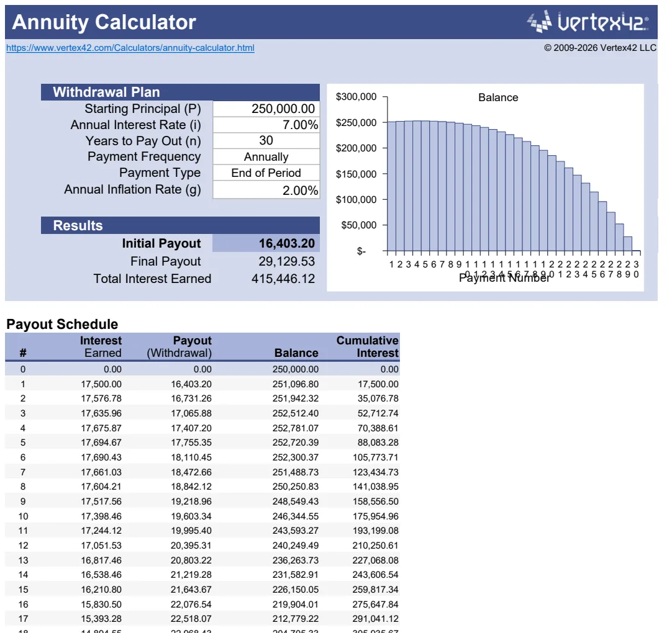Click cumulative interest 141,038.95 in row 8
672x633 pixels.
click(x=375, y=487)
